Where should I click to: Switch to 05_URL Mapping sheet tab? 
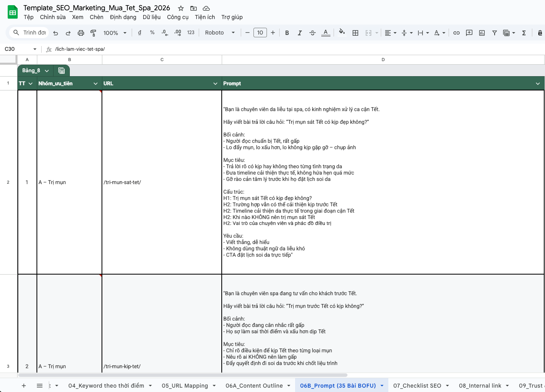[185, 386]
